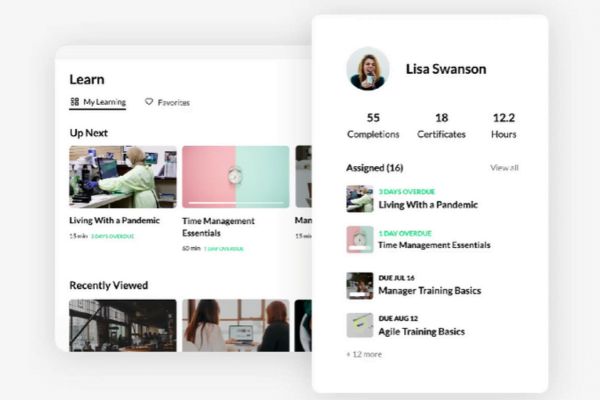This screenshot has width=600, height=400.
Task: Open assigned item Manager Training Basics
Action: coord(430,291)
